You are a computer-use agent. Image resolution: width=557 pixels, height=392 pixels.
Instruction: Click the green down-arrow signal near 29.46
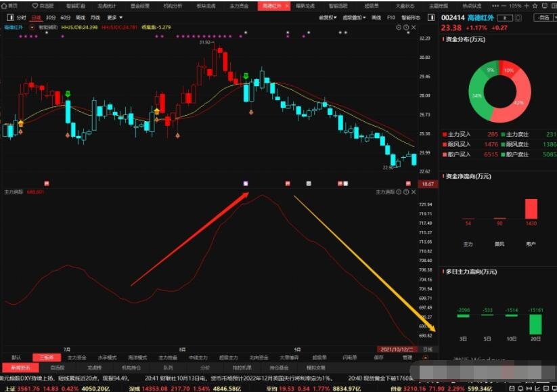[246, 76]
